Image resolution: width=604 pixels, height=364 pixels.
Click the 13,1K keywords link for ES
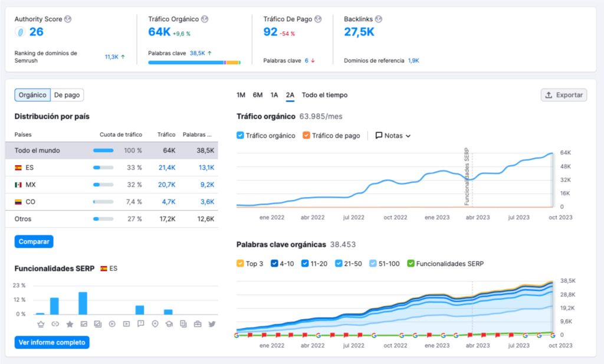click(x=206, y=168)
